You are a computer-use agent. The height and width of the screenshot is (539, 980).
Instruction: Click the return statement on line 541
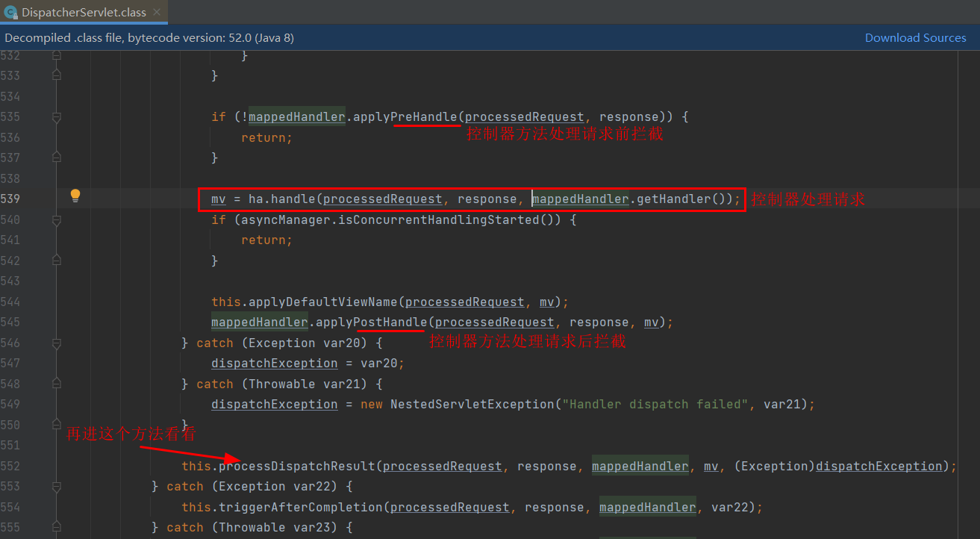click(x=266, y=240)
